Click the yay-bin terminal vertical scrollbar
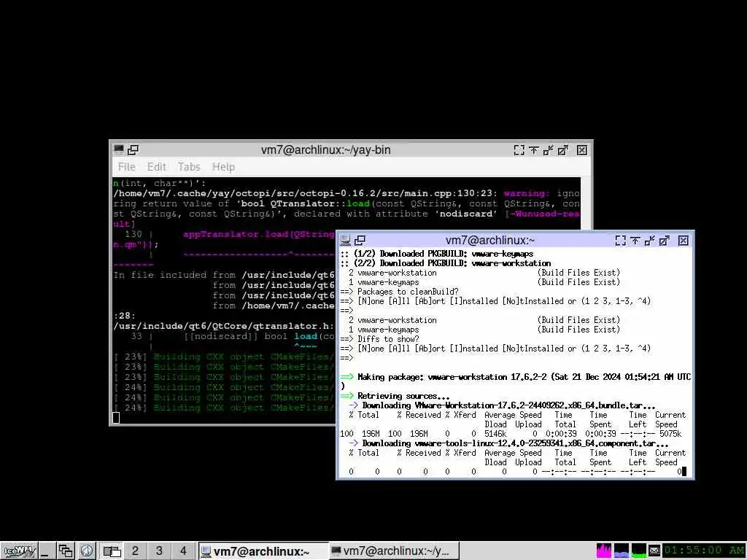 pos(586,203)
